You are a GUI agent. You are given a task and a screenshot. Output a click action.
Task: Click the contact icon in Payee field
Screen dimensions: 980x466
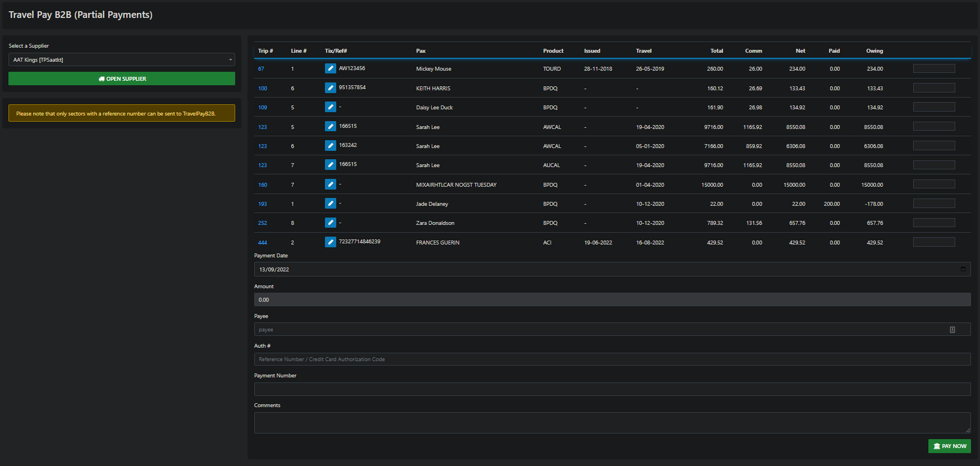pyautogui.click(x=952, y=330)
